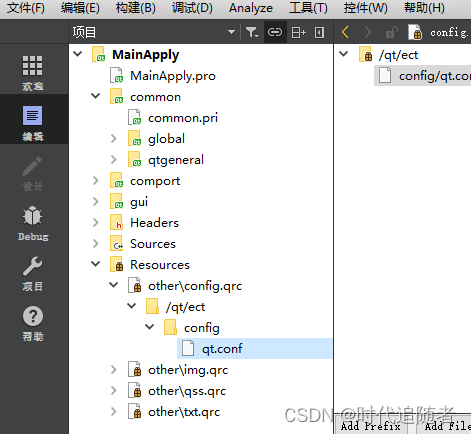Open Debug mode bug icon
The image size is (471, 434).
click(33, 216)
